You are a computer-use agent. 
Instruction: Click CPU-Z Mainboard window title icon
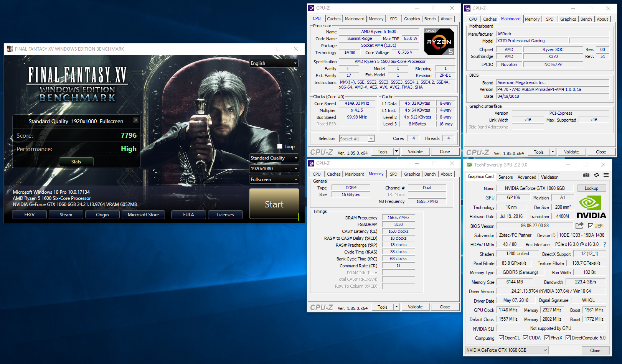click(467, 8)
